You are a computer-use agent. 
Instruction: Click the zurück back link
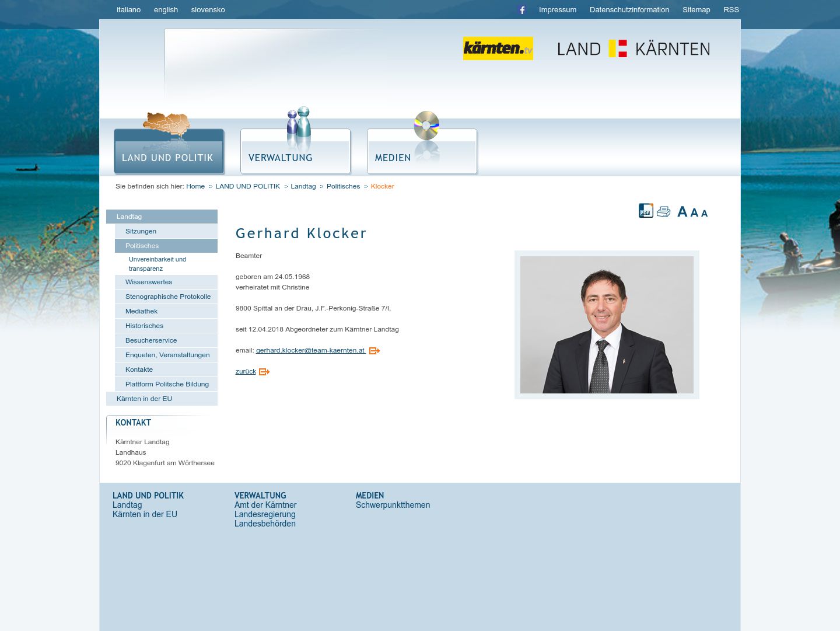tap(246, 371)
